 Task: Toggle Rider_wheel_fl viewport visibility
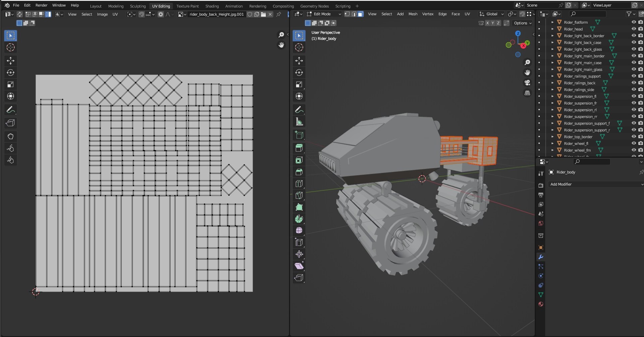pos(634,143)
